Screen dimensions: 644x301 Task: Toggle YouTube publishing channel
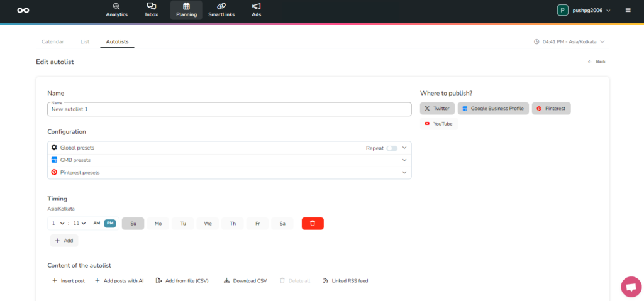click(x=438, y=124)
